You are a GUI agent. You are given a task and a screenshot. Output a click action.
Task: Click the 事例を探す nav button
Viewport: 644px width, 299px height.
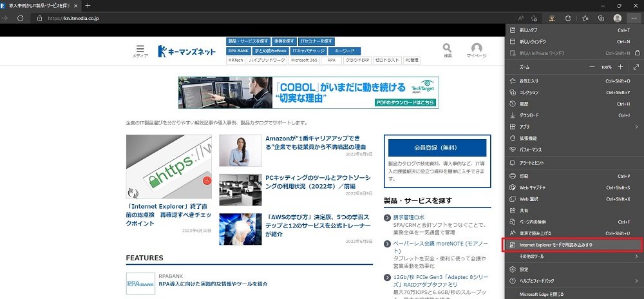click(284, 41)
